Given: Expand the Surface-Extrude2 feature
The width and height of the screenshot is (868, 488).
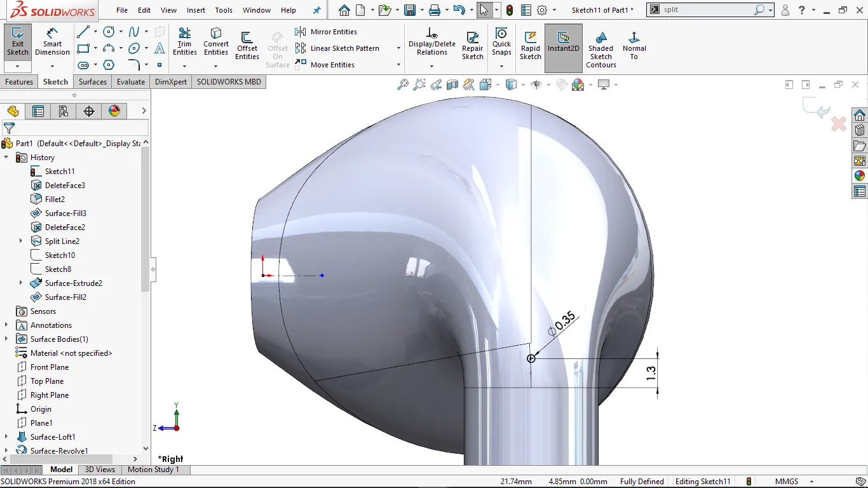Looking at the screenshot, I should (21, 283).
